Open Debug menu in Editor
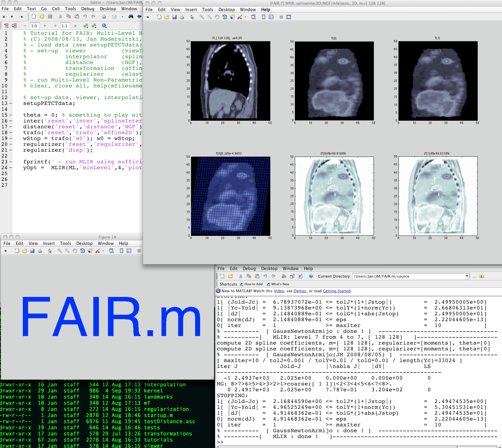The width and height of the screenshot is (502, 448). [88, 9]
